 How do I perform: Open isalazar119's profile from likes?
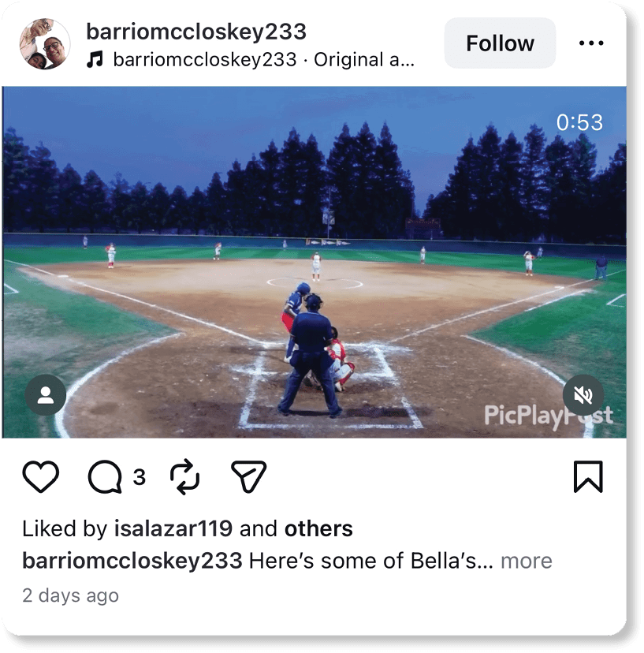173,528
